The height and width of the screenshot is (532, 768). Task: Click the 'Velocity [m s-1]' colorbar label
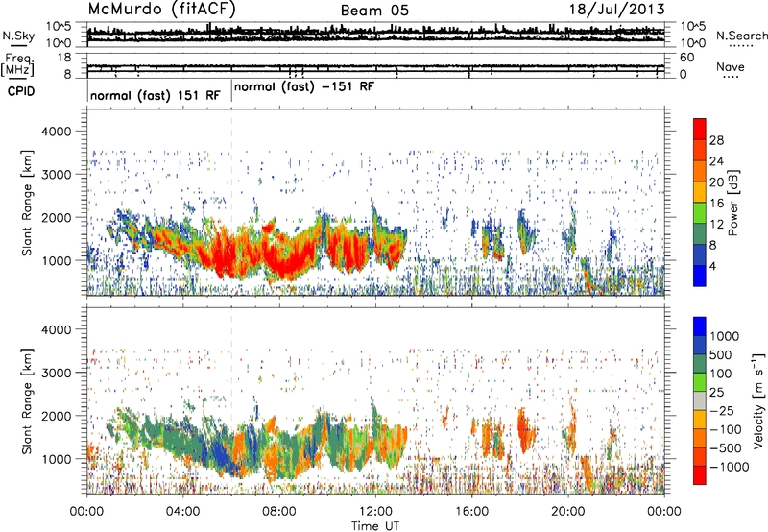coord(758,400)
